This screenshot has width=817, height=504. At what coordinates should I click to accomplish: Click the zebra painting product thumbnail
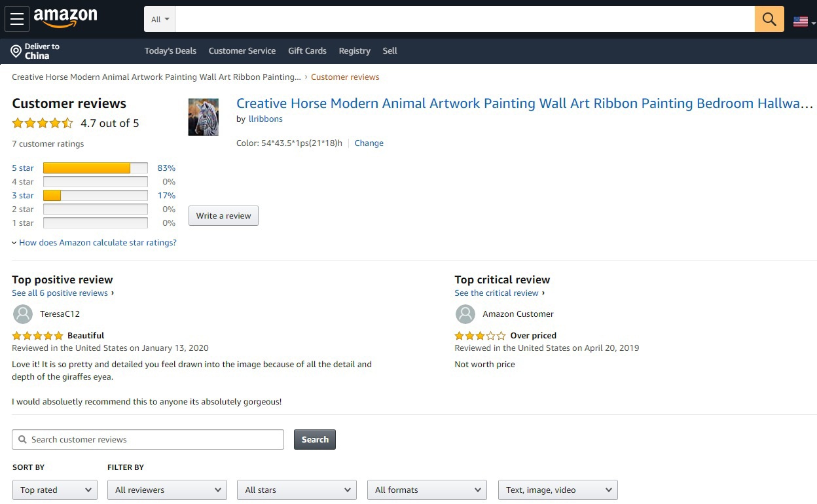pyautogui.click(x=203, y=117)
